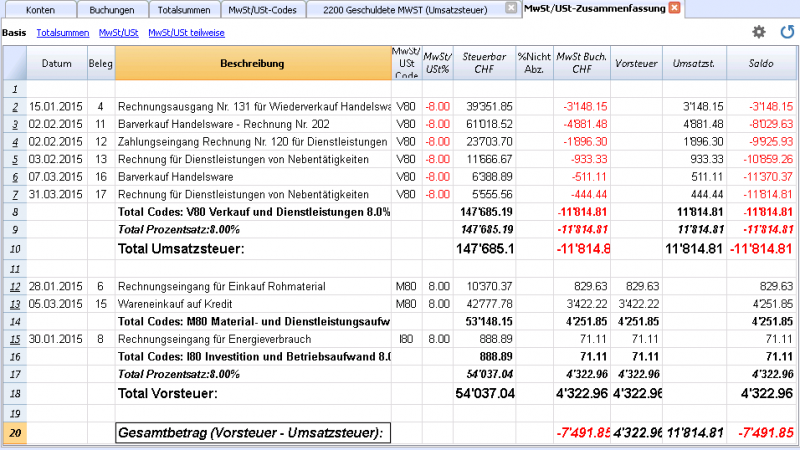
Task: Click 'Rechnungseingang für Einkauf Rohmaterial' cell
Action: tap(253, 286)
